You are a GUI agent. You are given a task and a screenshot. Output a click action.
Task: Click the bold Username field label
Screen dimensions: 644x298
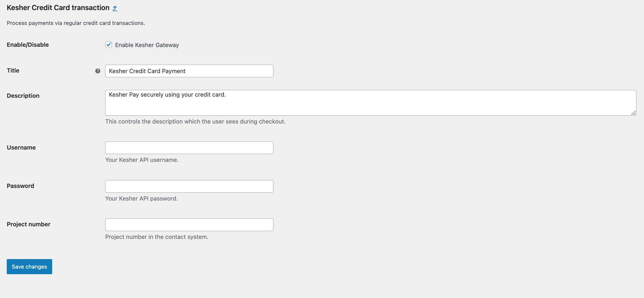point(21,148)
